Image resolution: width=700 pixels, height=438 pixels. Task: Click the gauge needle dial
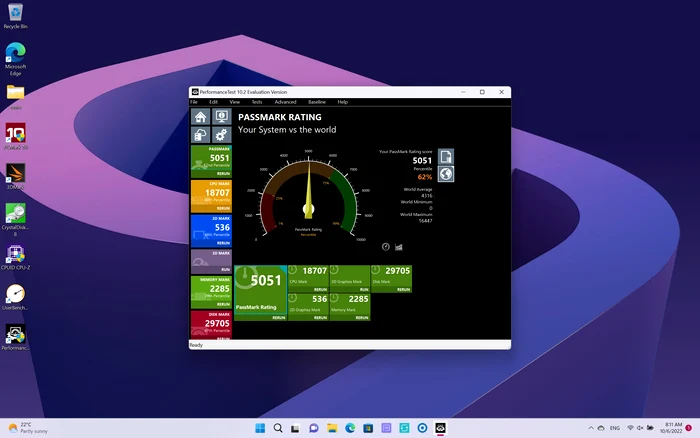pyautogui.click(x=308, y=196)
